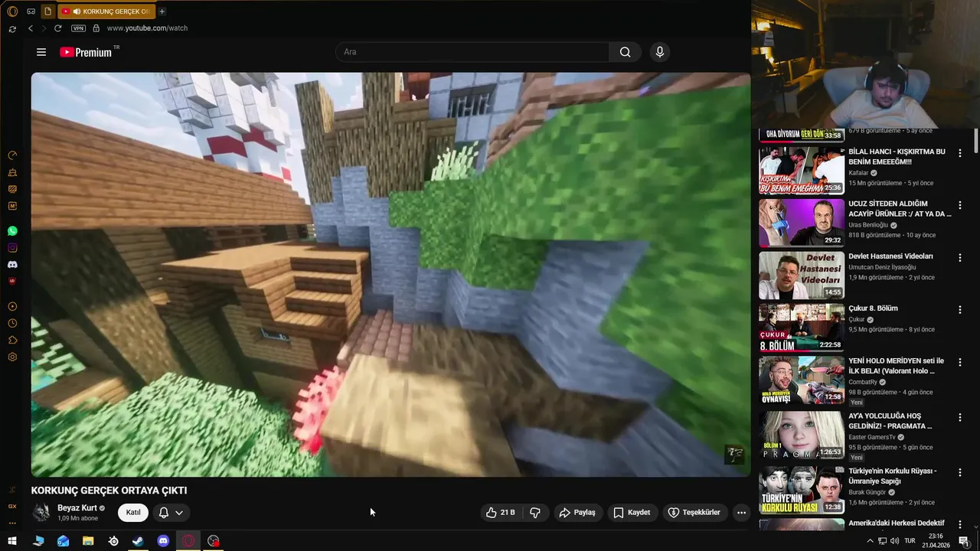Viewport: 980px width, 551px height.
Task: Open 'Türkiye'nin Korkulu Rüyası - Ümraniye Sapığı' title
Action: point(893,476)
